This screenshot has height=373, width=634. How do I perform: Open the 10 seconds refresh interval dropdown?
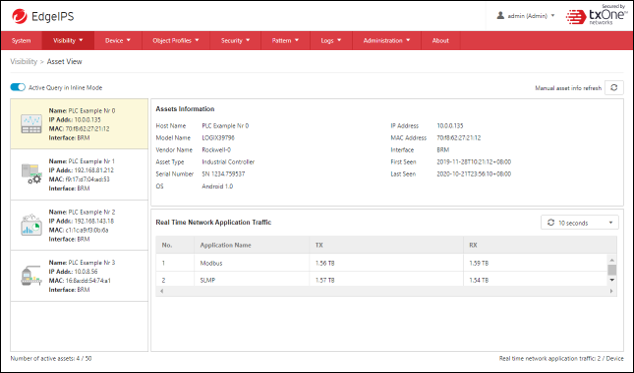click(580, 223)
